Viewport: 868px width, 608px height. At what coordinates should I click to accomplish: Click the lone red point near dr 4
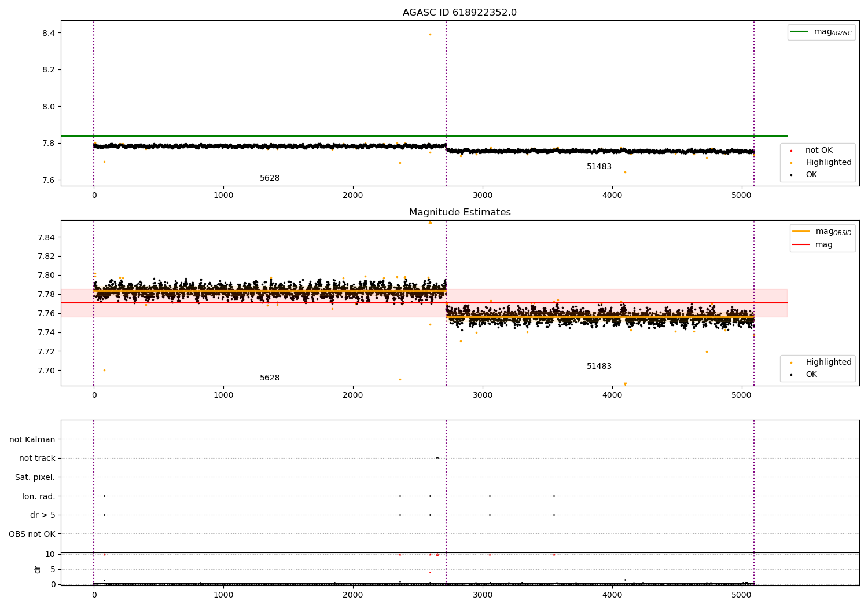tap(430, 572)
